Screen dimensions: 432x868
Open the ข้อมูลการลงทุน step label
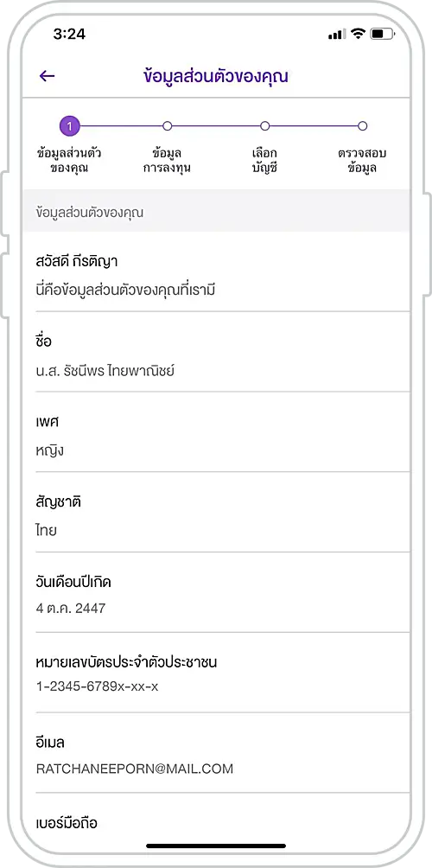[167, 161]
